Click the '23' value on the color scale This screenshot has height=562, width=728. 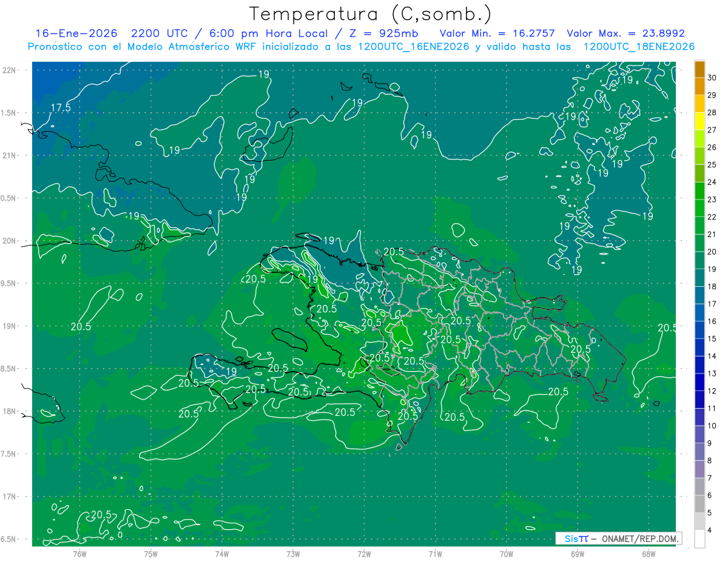(x=713, y=199)
